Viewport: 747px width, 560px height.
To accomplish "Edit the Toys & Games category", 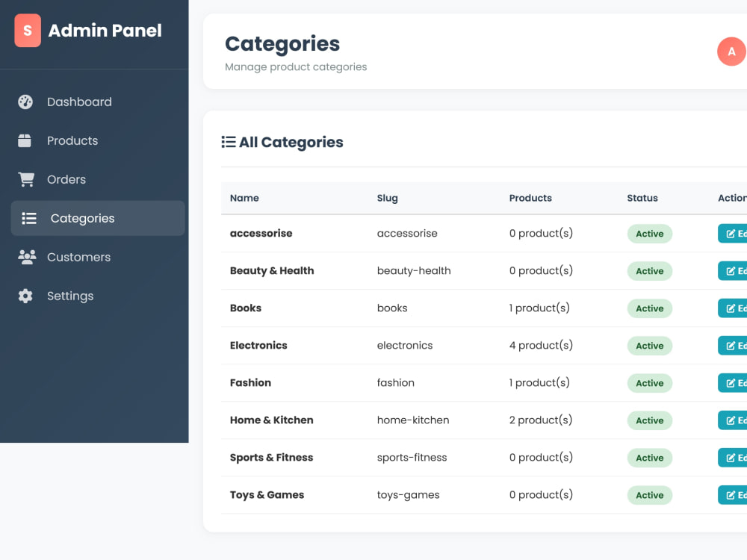I will tap(733, 495).
